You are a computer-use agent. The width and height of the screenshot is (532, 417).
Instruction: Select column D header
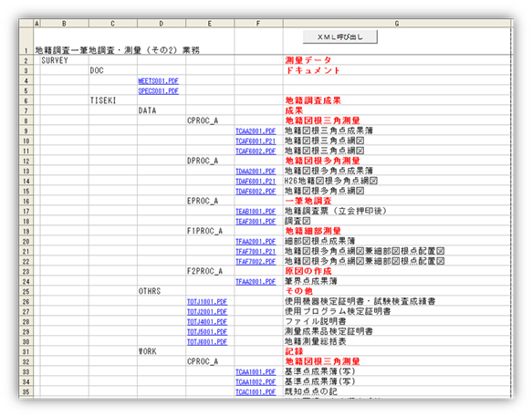click(x=162, y=24)
